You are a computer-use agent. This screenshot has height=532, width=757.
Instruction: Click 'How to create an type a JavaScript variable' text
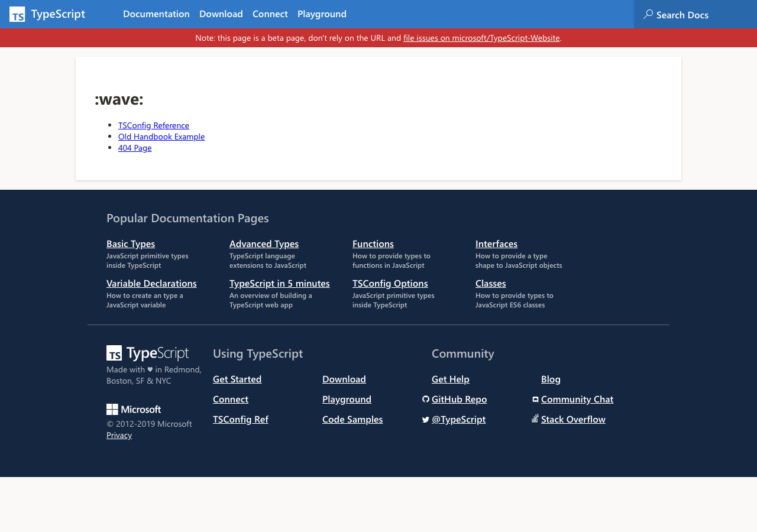pyautogui.click(x=145, y=300)
